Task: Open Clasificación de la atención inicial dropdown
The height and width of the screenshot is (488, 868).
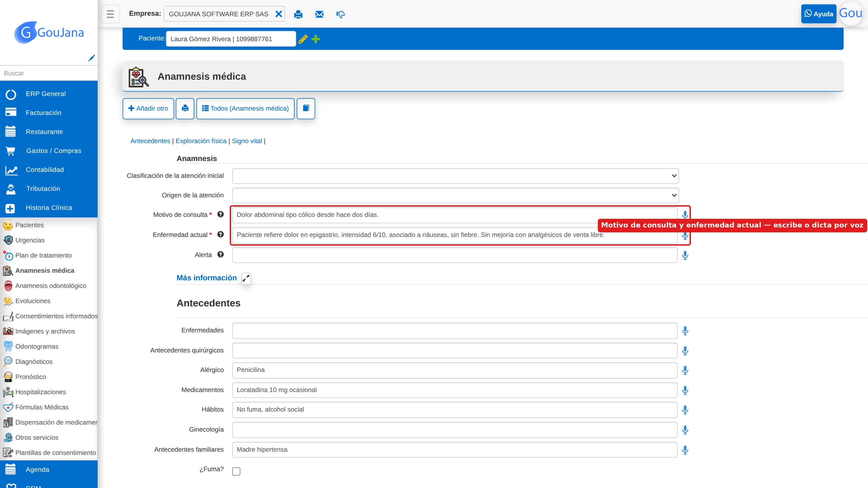Action: pyautogui.click(x=455, y=176)
